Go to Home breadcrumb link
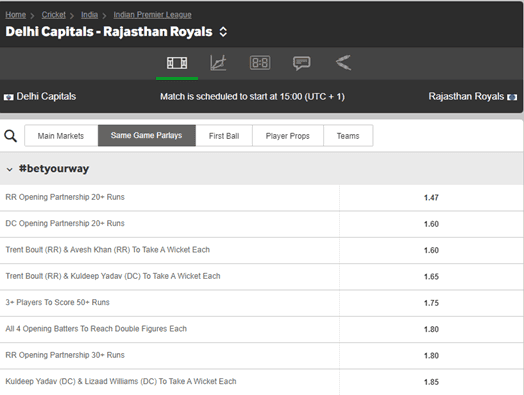 [x=15, y=15]
